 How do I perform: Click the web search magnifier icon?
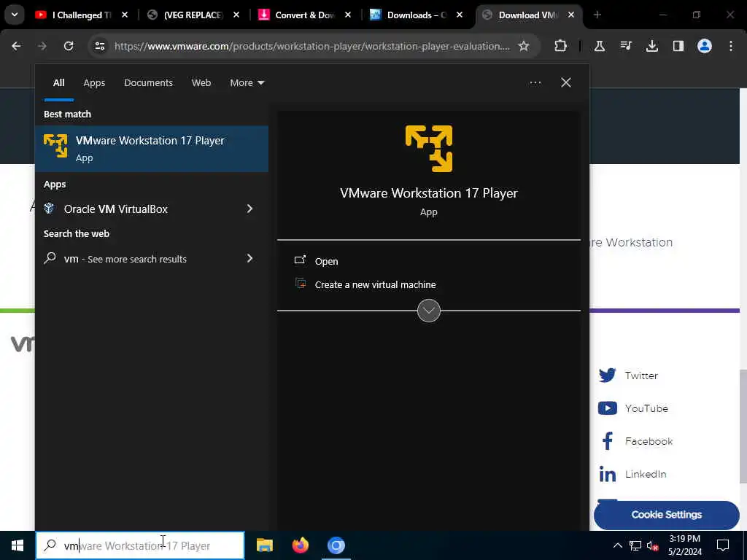50,258
